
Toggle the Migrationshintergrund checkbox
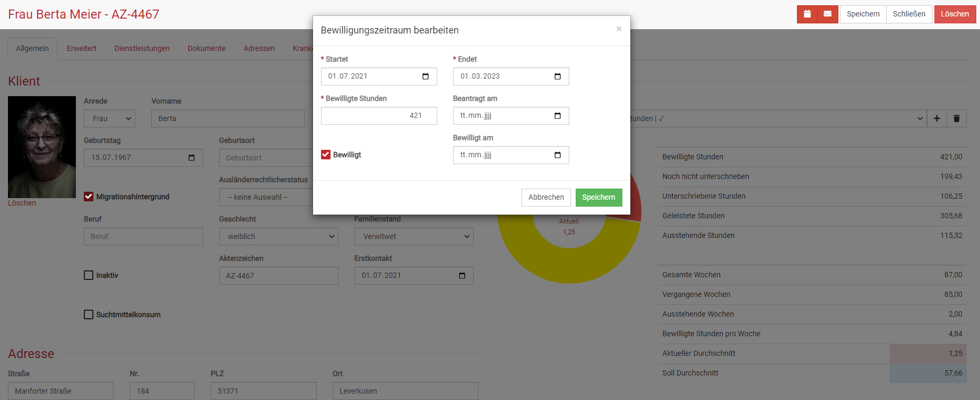[x=89, y=197]
